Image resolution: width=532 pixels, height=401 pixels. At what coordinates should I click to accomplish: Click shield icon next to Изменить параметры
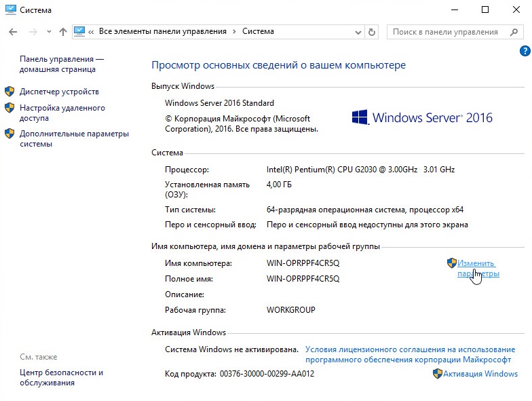(452, 263)
